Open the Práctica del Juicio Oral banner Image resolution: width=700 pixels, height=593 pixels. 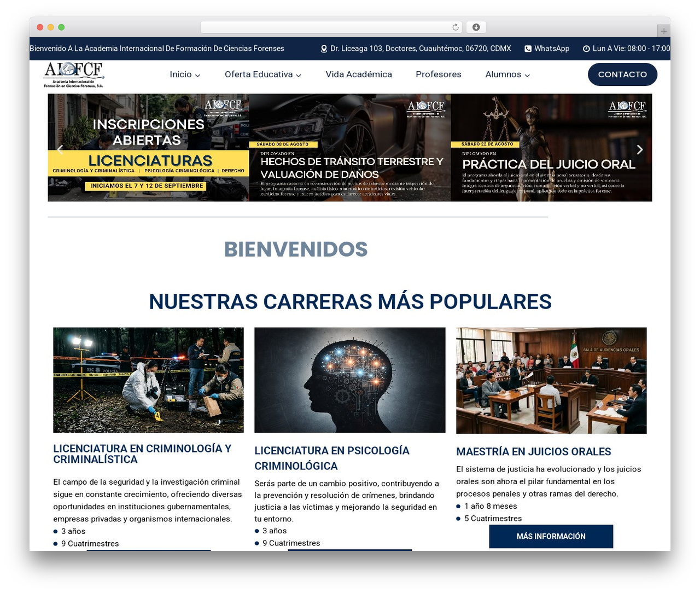tap(551, 148)
